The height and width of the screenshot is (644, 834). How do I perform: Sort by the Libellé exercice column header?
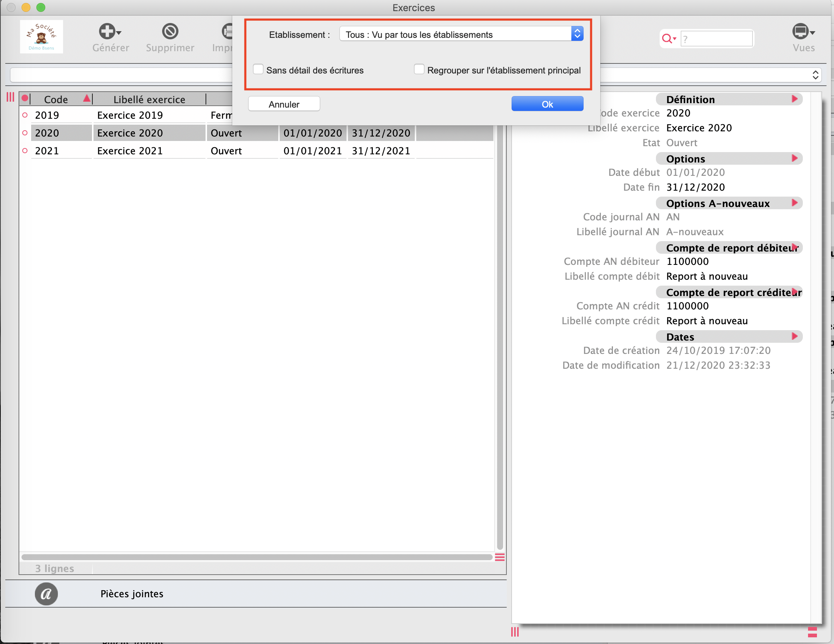point(149,99)
